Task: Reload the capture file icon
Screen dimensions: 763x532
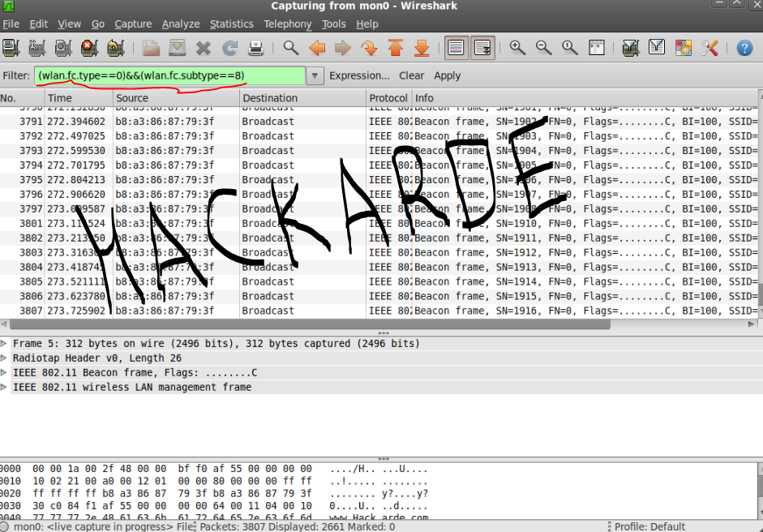Action: 229,48
